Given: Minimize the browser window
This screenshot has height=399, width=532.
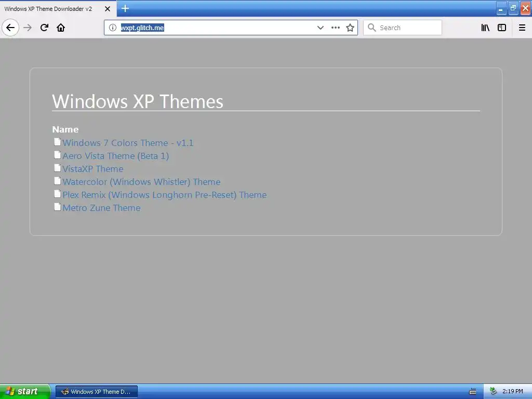Looking at the screenshot, I should pos(501,8).
